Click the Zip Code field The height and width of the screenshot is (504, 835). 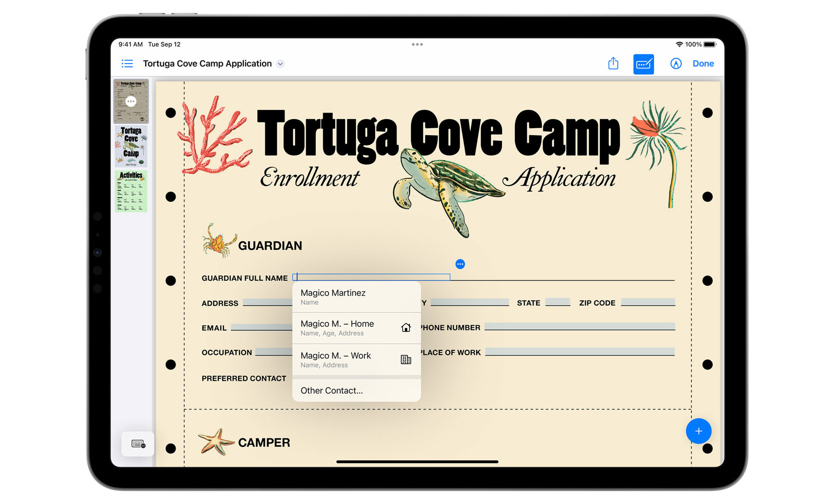[x=648, y=302]
